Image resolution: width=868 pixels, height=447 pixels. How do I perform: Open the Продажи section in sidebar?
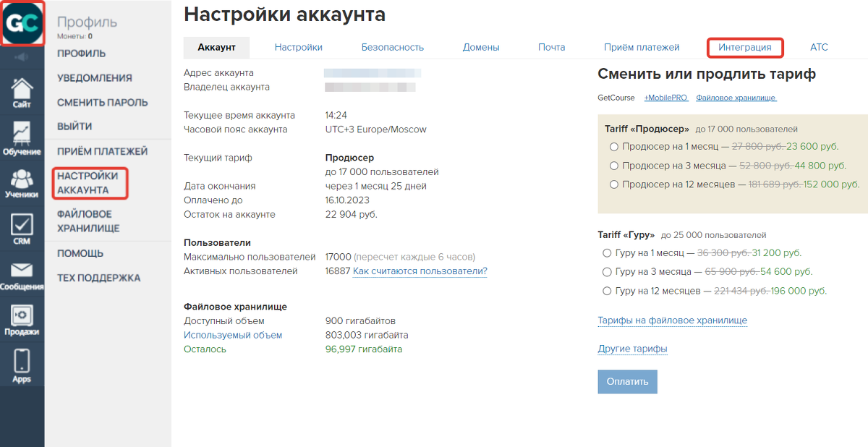[x=22, y=321]
